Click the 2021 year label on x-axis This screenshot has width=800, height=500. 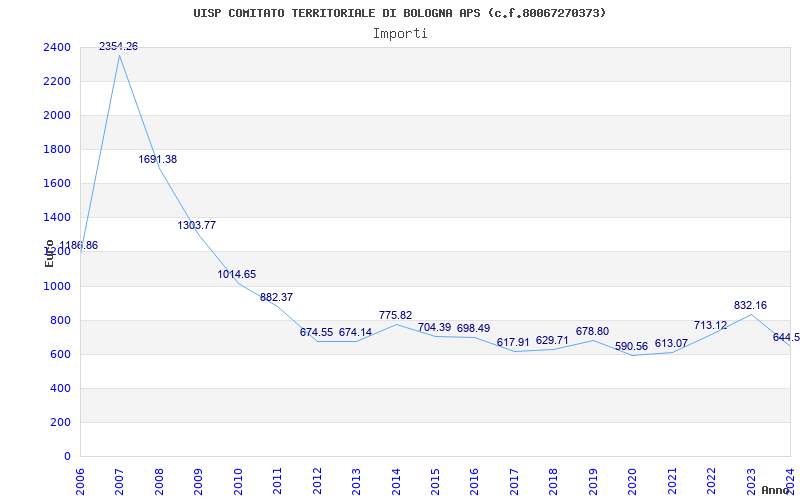coord(672,483)
